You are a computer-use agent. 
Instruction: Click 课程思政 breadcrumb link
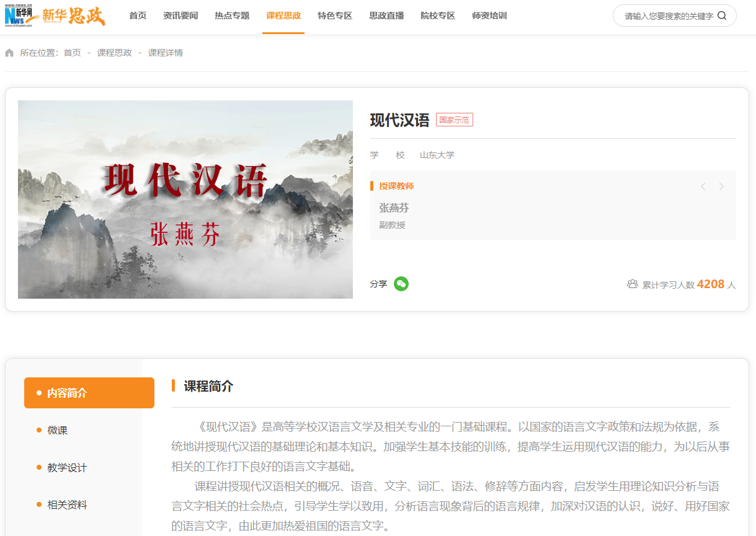[115, 53]
